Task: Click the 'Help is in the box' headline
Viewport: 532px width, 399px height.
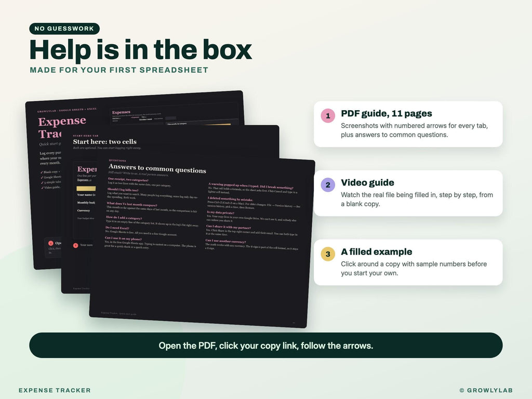Action: [140, 49]
